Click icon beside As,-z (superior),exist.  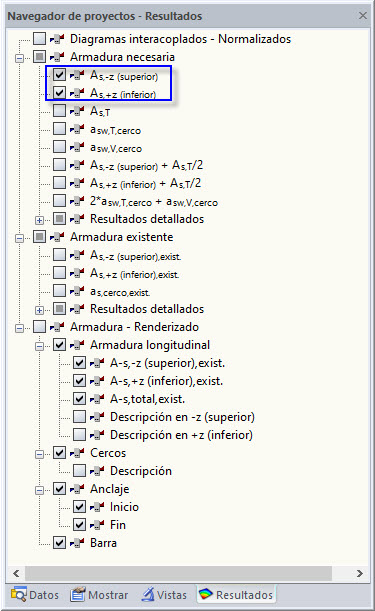click(x=77, y=255)
